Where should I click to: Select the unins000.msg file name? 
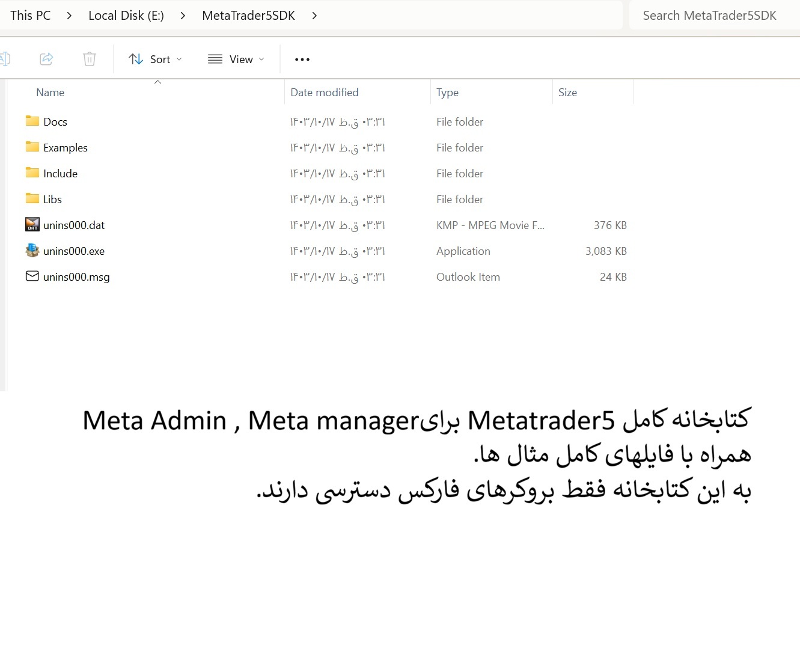pos(76,277)
